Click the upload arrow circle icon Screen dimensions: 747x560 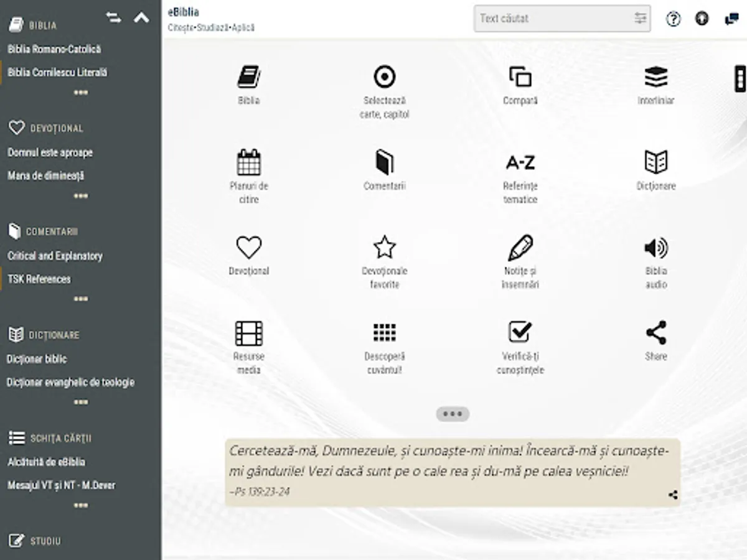702,19
